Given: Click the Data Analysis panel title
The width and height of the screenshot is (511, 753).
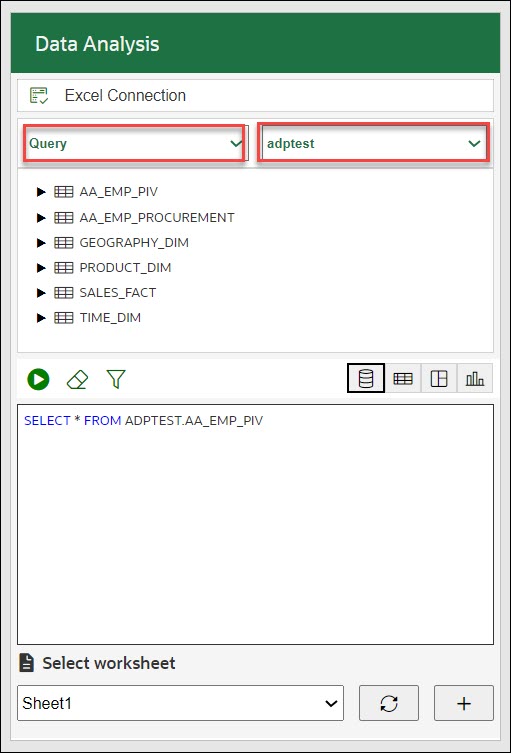Looking at the screenshot, I should click(97, 44).
